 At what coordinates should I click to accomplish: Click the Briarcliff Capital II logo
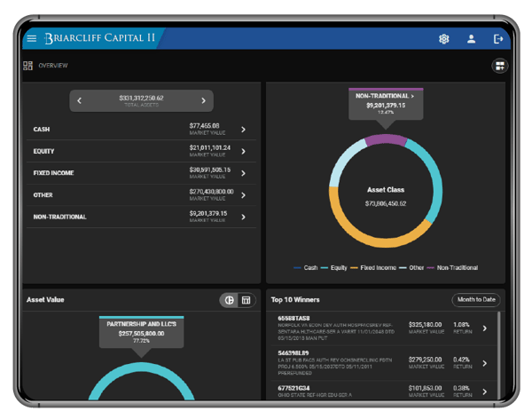pos(99,38)
